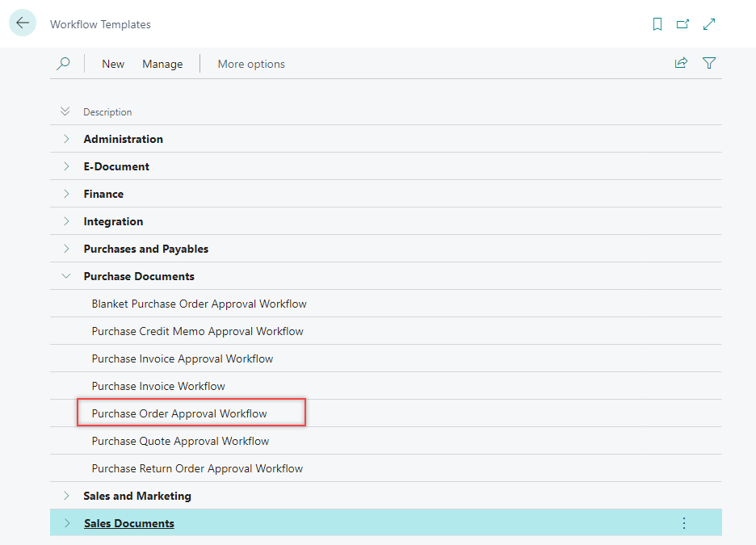This screenshot has height=545, width=756.
Task: Select Purchase Order Approval Workflow template
Action: click(x=179, y=413)
